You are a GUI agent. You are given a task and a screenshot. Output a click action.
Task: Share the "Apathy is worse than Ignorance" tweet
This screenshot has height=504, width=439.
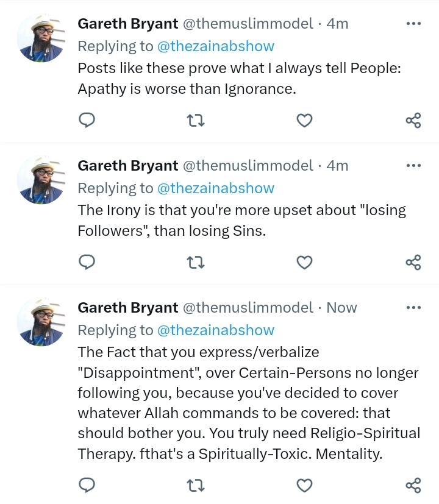click(413, 121)
